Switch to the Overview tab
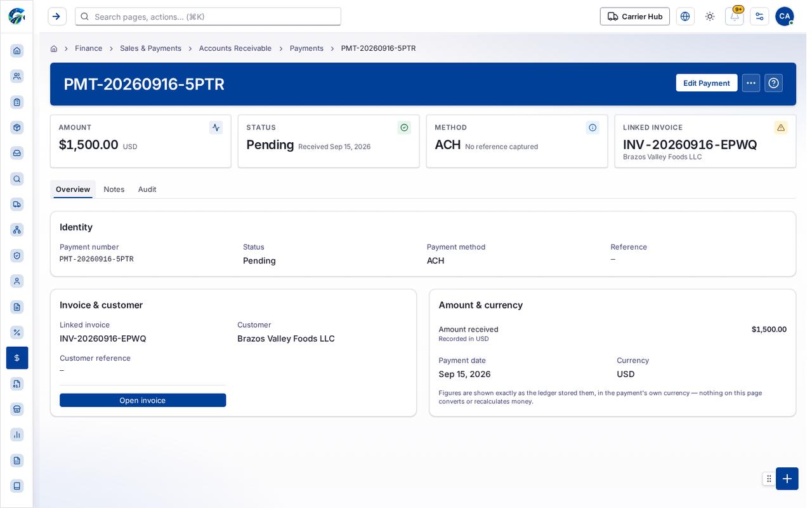This screenshot has width=812, height=508. pos(73,189)
